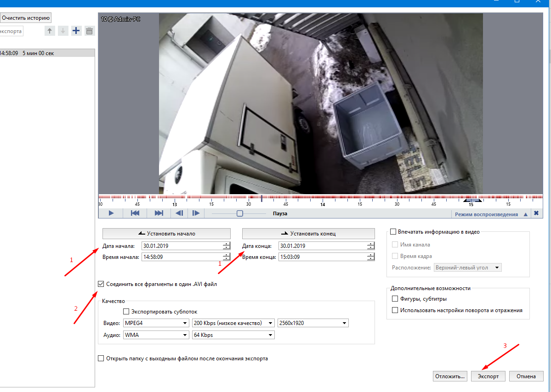This screenshot has height=392, width=551.
Task: Enable Экспортировать субпоток checkbox
Action: [x=127, y=312]
